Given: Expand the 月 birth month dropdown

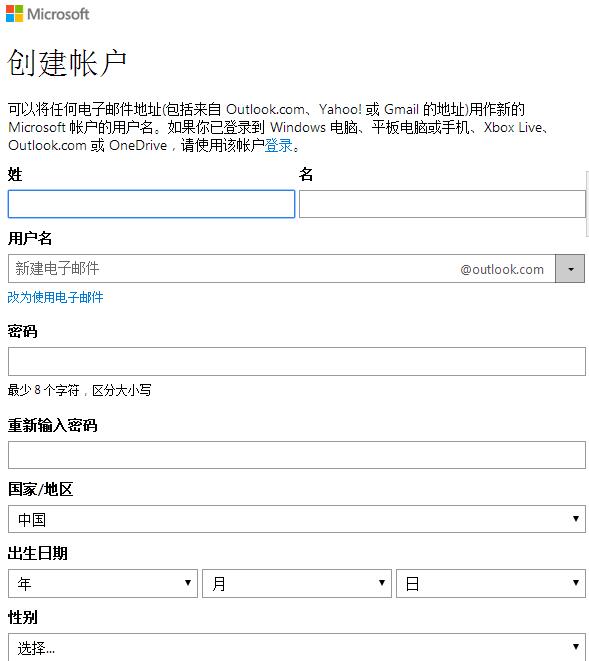Looking at the screenshot, I should pyautogui.click(x=297, y=583).
